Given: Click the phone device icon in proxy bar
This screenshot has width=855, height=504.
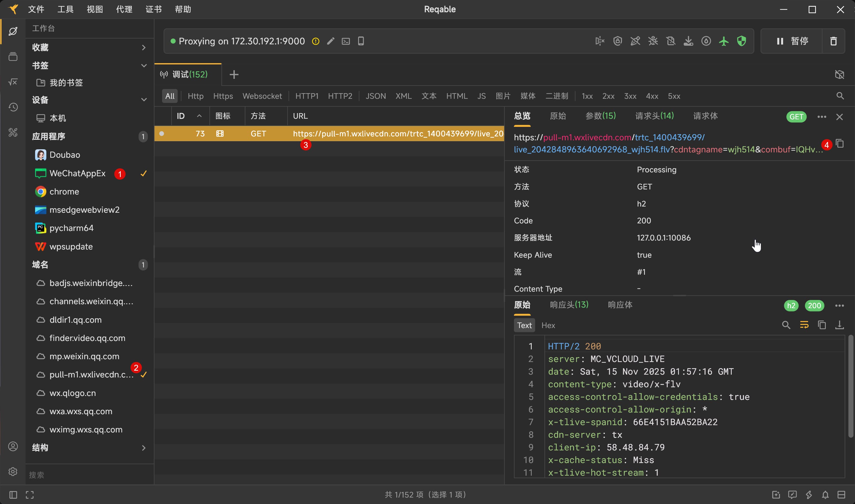Looking at the screenshot, I should [x=361, y=41].
